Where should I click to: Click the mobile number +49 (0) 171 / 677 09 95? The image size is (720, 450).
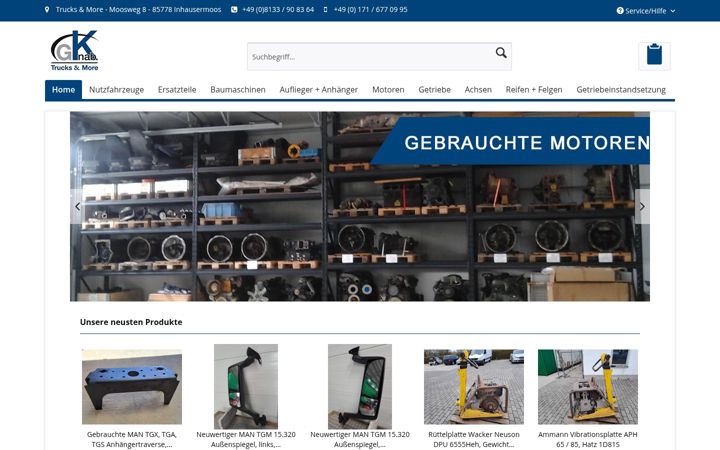(x=370, y=10)
